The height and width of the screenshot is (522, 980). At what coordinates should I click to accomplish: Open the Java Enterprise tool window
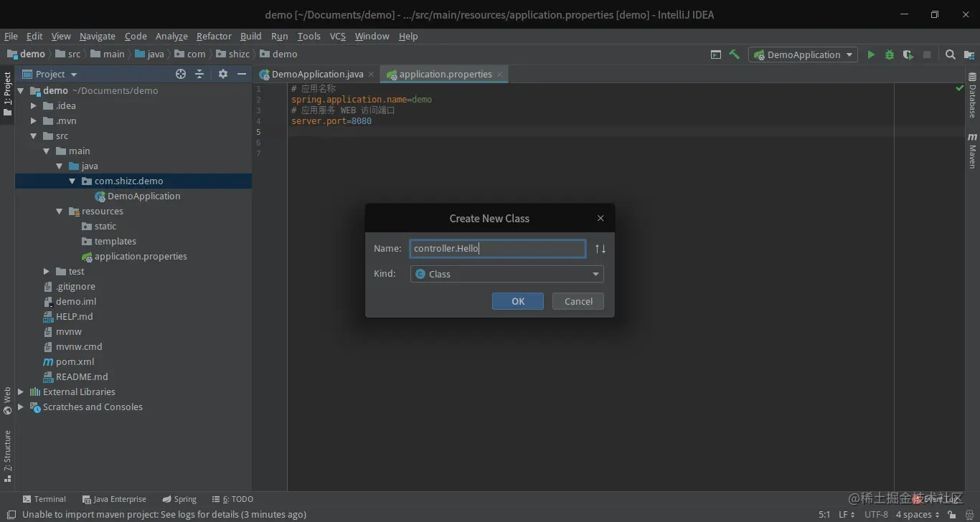pos(114,499)
